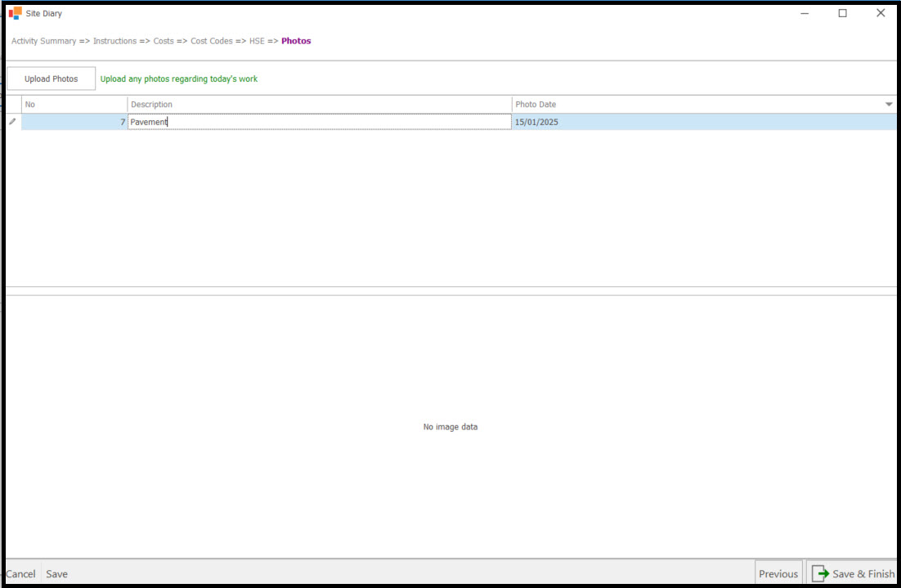Image resolution: width=901 pixels, height=588 pixels.
Task: Maximize the Site Diary window
Action: tap(842, 13)
